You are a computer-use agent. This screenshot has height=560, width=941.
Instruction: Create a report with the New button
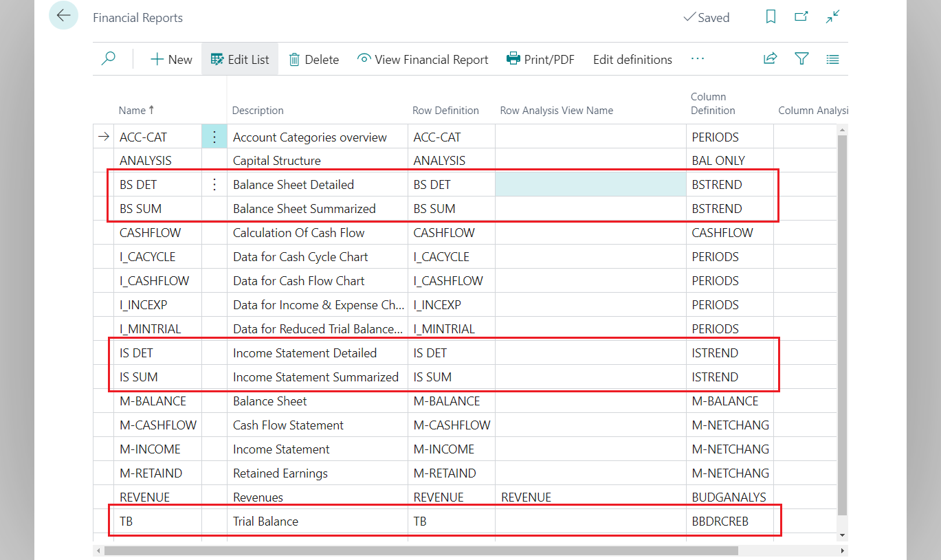tap(170, 59)
